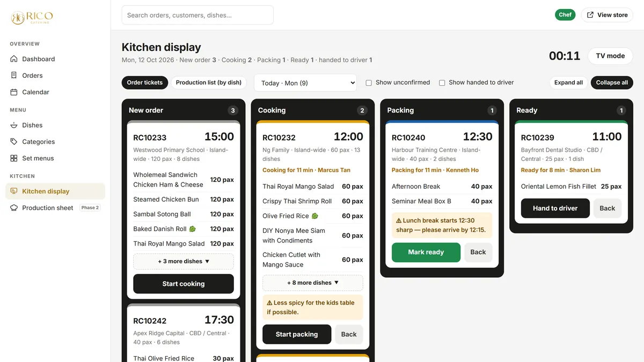
Task: Click the Categories tag icon
Action: [14, 142]
